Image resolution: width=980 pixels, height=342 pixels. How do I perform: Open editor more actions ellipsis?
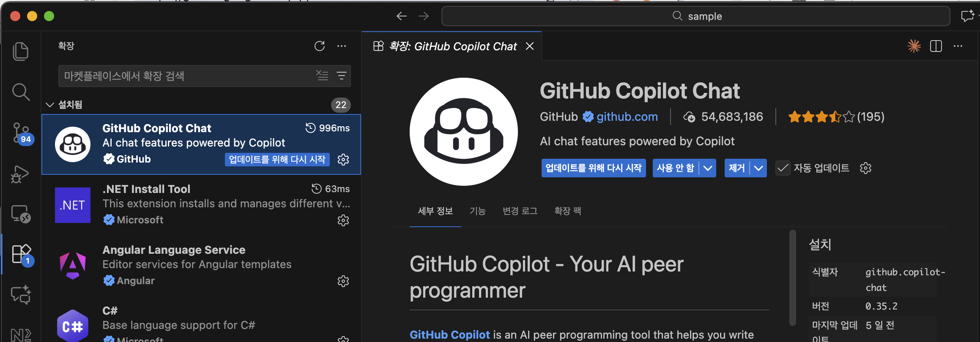tap(958, 46)
